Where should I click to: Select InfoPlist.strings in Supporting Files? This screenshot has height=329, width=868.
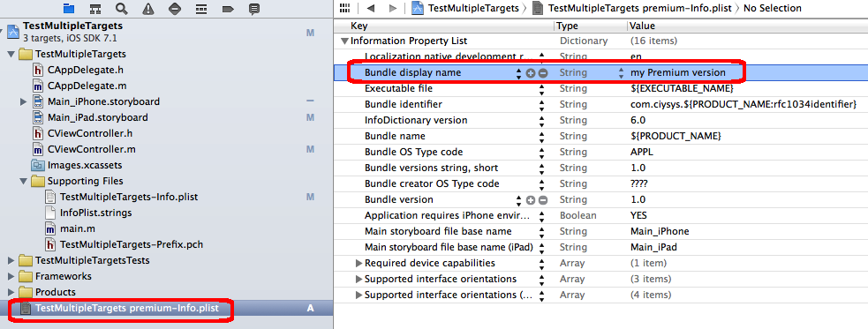(95, 213)
